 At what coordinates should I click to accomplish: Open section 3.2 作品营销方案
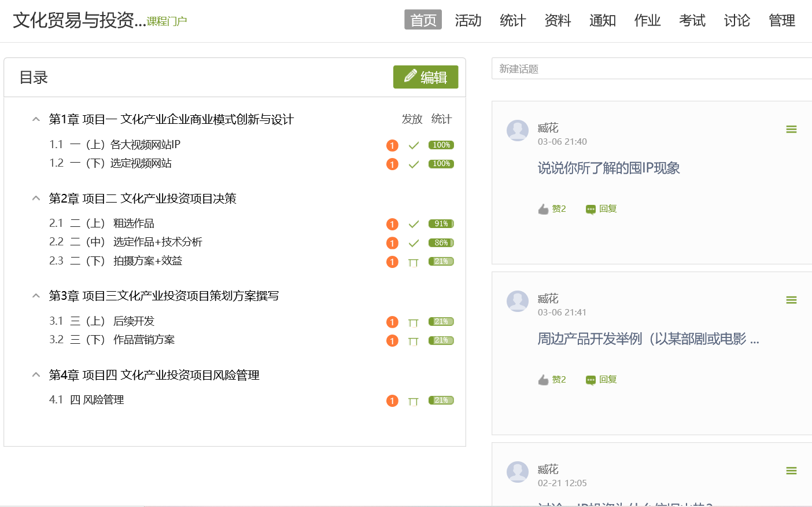[x=143, y=340]
